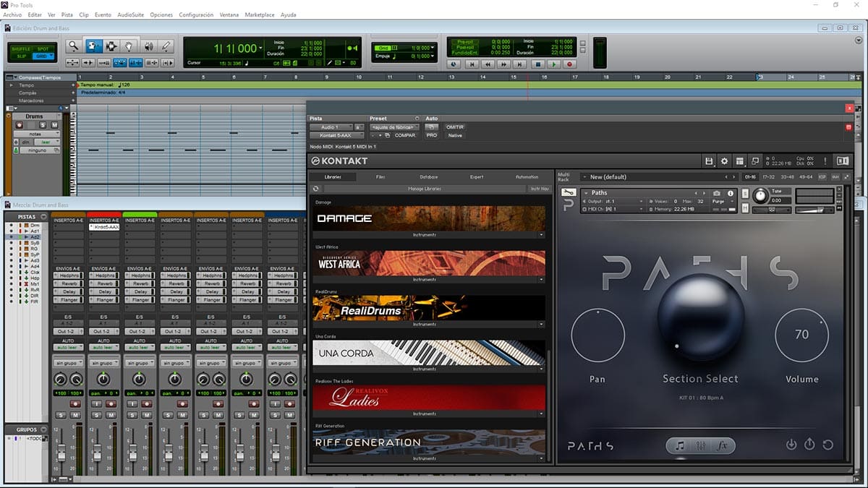The image size is (868, 488).
Task: Click the Stop transport button
Action: 537,64
